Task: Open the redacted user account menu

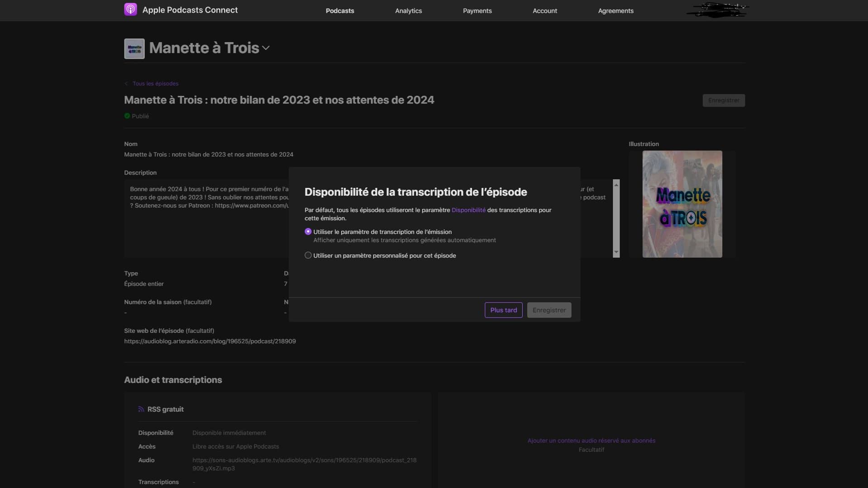Action: (718, 10)
